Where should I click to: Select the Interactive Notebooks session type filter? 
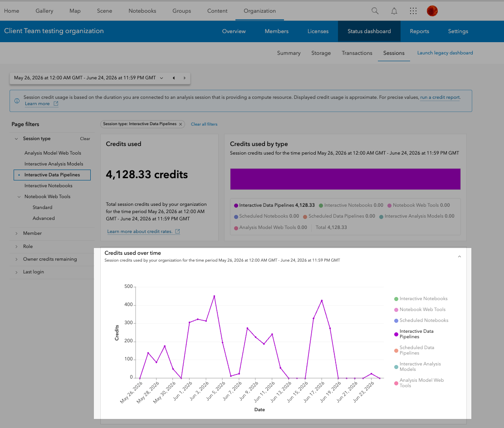coord(48,186)
